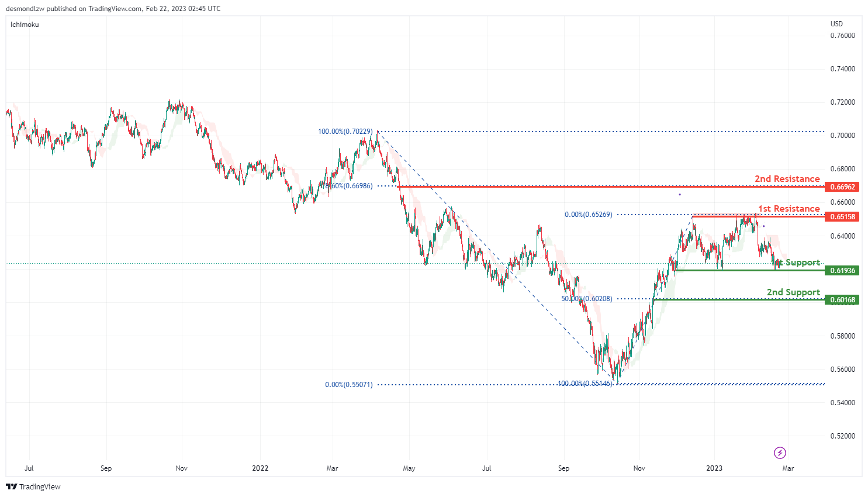Select the green 0.60168 price label
The image size is (868, 497).
pos(842,300)
